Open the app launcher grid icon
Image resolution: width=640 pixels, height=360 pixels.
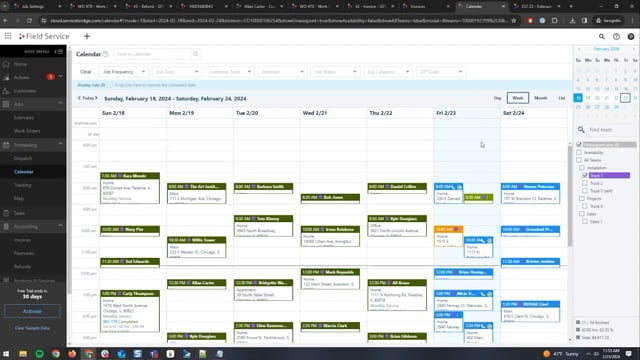[x=8, y=36]
